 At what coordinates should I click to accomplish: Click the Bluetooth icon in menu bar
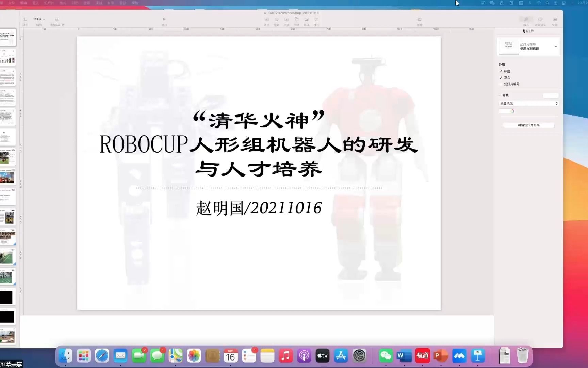530,3
